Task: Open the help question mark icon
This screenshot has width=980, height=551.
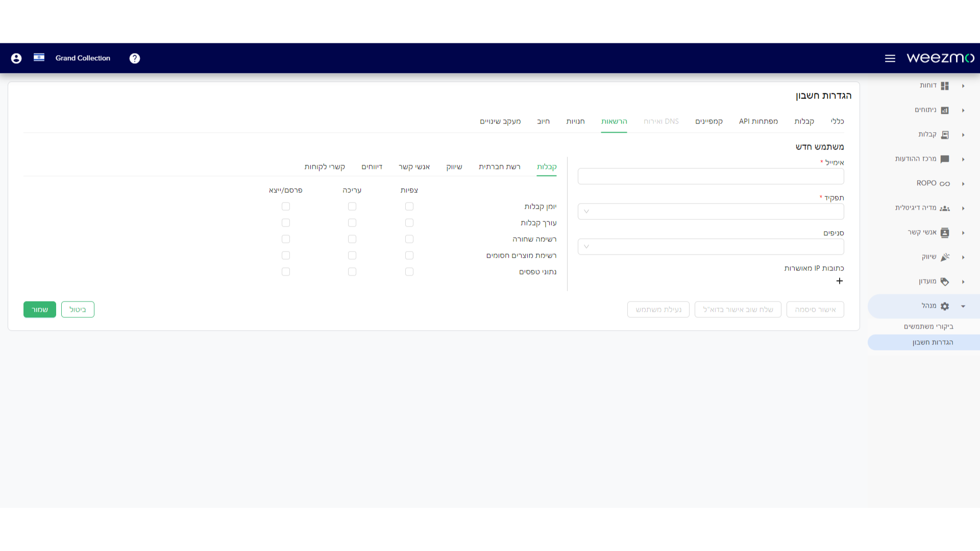Action: [x=135, y=58]
